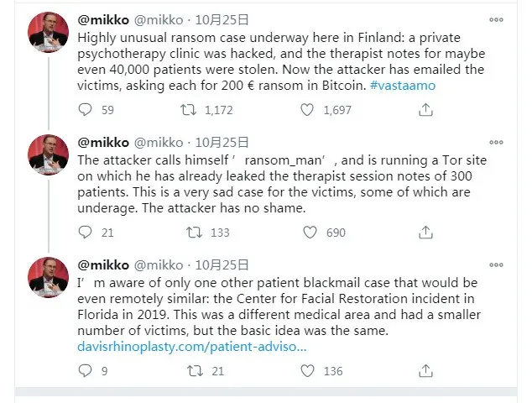This screenshot has width=532, height=403.
Task: Reply to the Facial Restoration tweet
Action: point(85,370)
